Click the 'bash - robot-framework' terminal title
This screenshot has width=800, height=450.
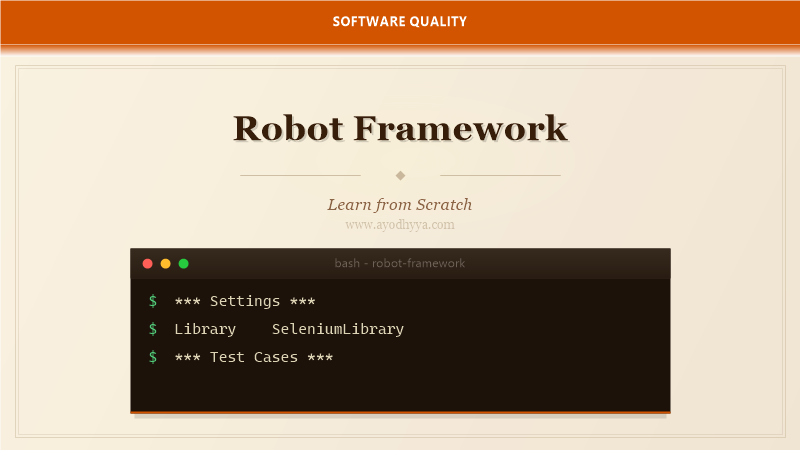point(400,263)
